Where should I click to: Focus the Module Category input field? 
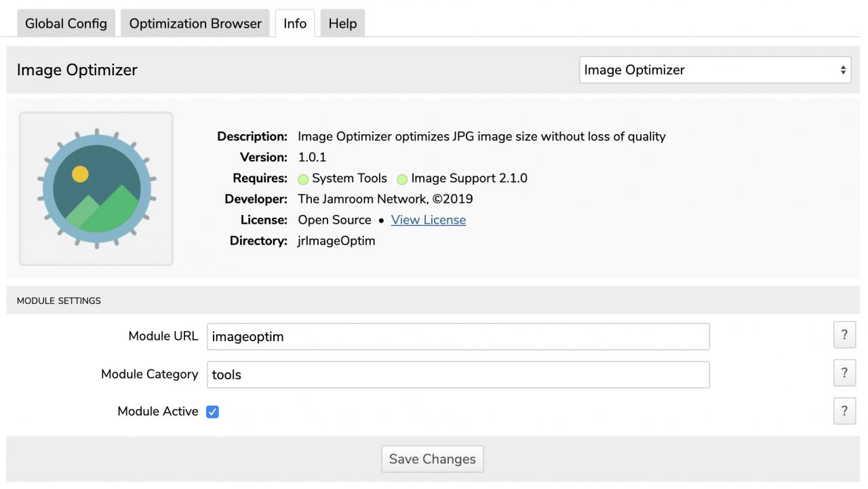pos(458,374)
